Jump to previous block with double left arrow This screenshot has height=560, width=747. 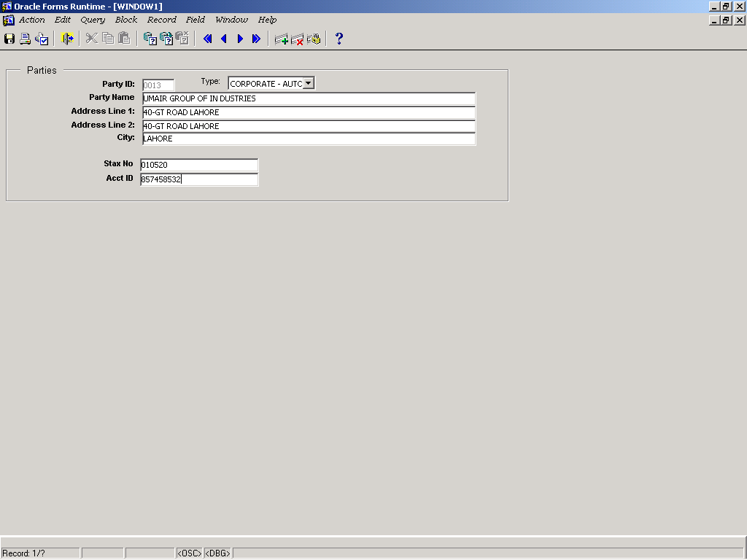click(x=208, y=39)
